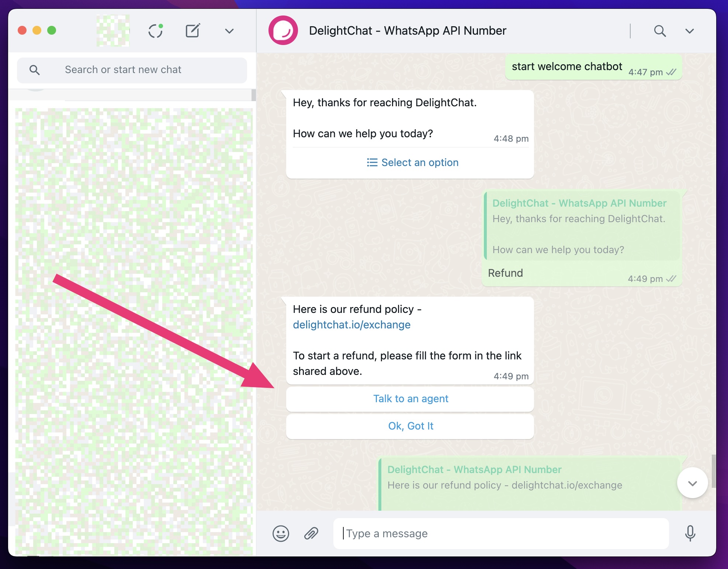This screenshot has height=569, width=728.
Task: Click the chat area scrollbar
Action: point(713,471)
